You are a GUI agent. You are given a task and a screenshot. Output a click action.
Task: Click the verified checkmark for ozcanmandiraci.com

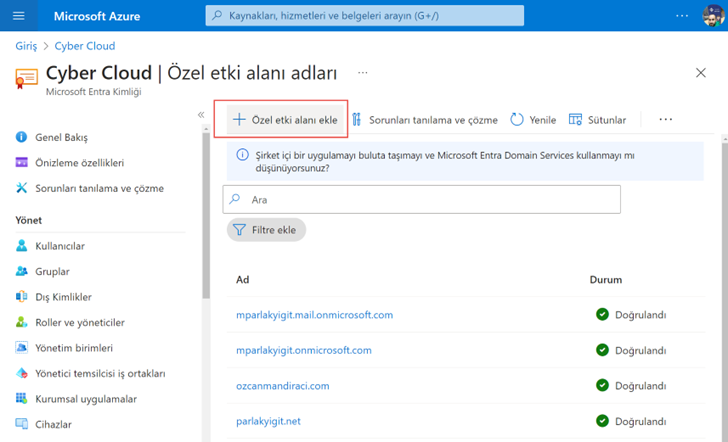[x=602, y=385]
